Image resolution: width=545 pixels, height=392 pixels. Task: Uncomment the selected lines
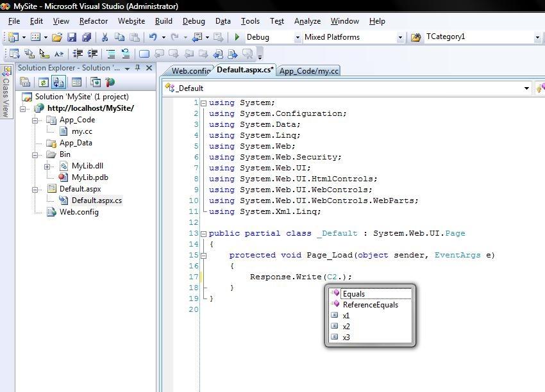click(x=126, y=54)
